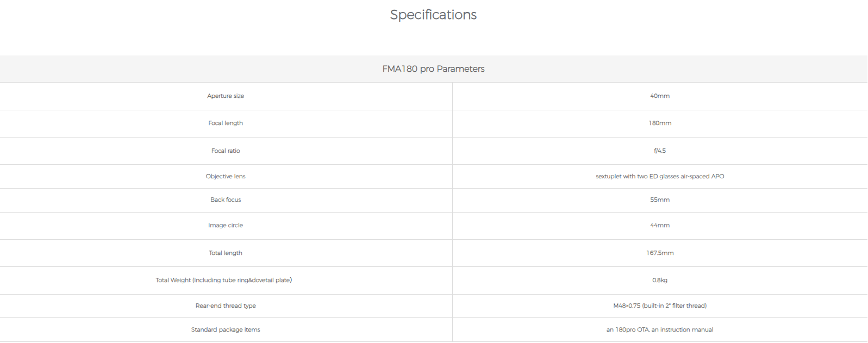
Task: Select the Focal length label
Action: (x=226, y=123)
